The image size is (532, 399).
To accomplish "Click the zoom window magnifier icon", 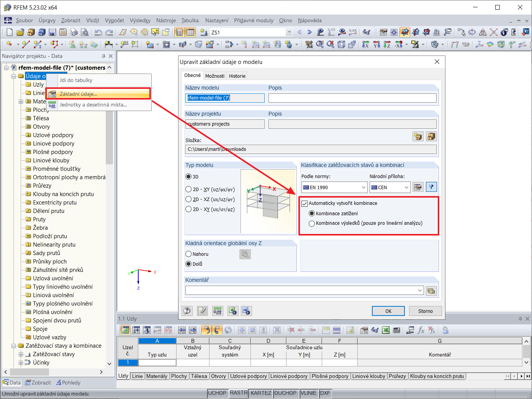I will point(319,45).
